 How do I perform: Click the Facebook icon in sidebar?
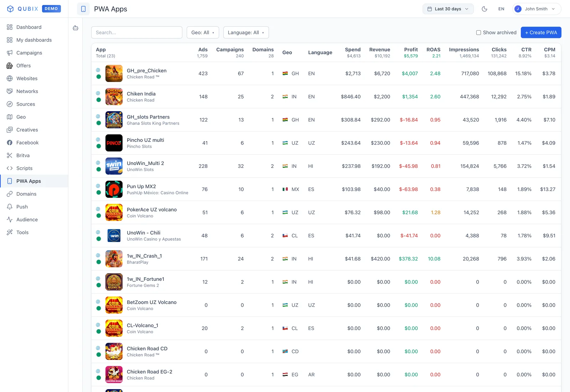[x=10, y=143]
